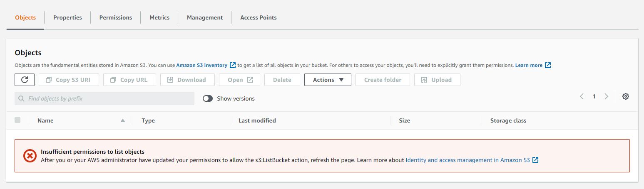The image size is (644, 189).
Task: Open the Metrics tab
Action: (159, 17)
